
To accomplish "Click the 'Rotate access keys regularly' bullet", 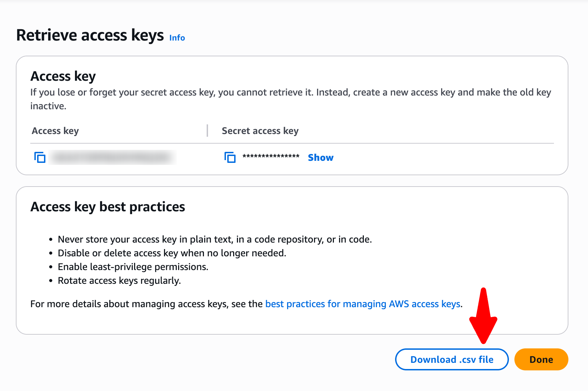I will coord(119,281).
